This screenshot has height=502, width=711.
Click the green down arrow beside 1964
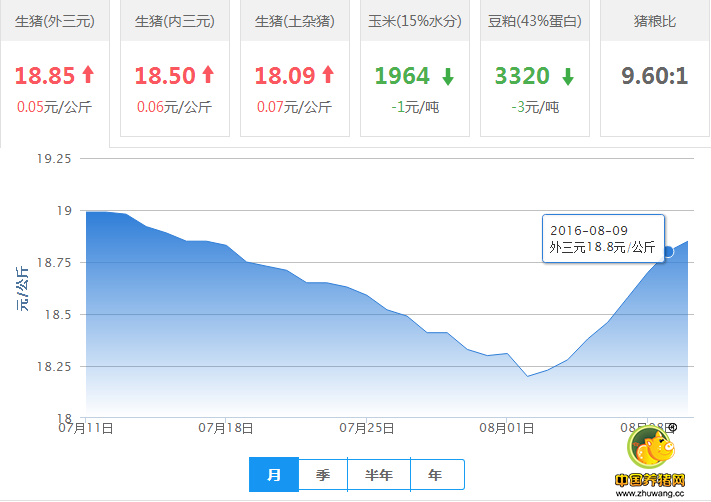(447, 76)
